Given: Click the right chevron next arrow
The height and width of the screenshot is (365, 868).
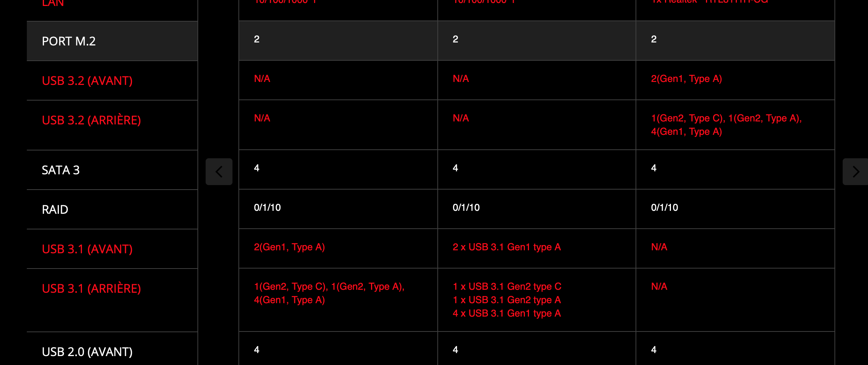Looking at the screenshot, I should click(x=856, y=172).
